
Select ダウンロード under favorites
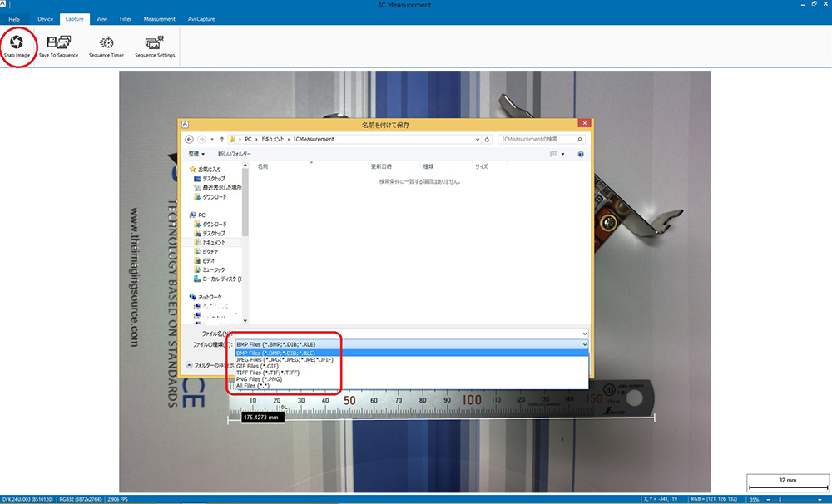(x=210, y=197)
